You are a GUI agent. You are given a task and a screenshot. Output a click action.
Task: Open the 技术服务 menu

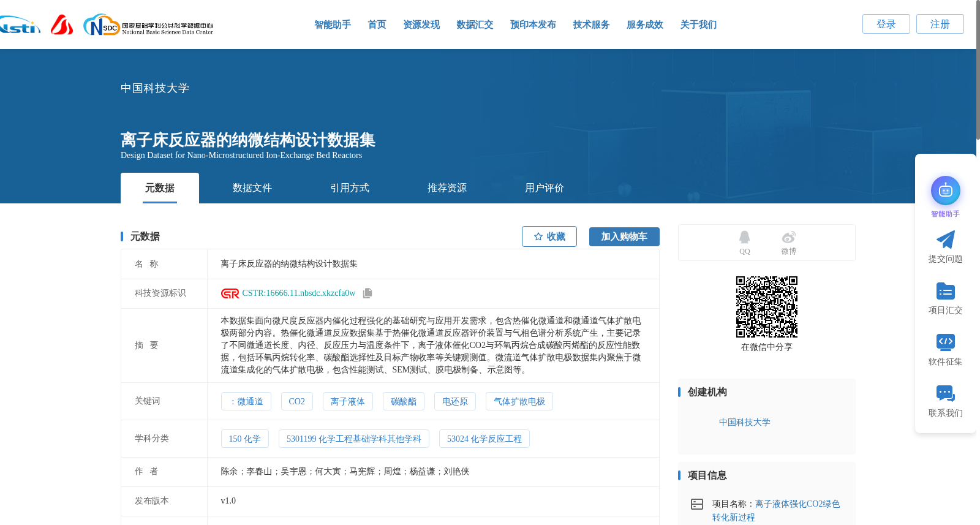(591, 25)
